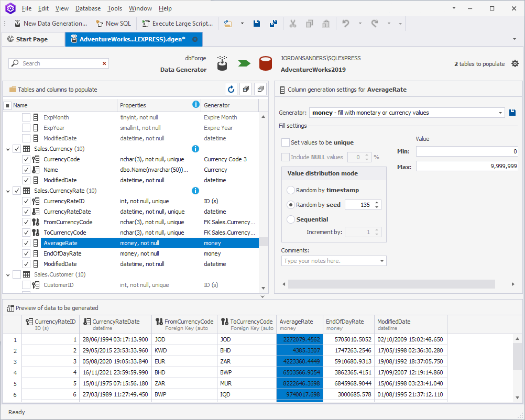Screen dimensions: 525x420
Task: Collapse the Sales.Customer table node
Action: coord(8,275)
